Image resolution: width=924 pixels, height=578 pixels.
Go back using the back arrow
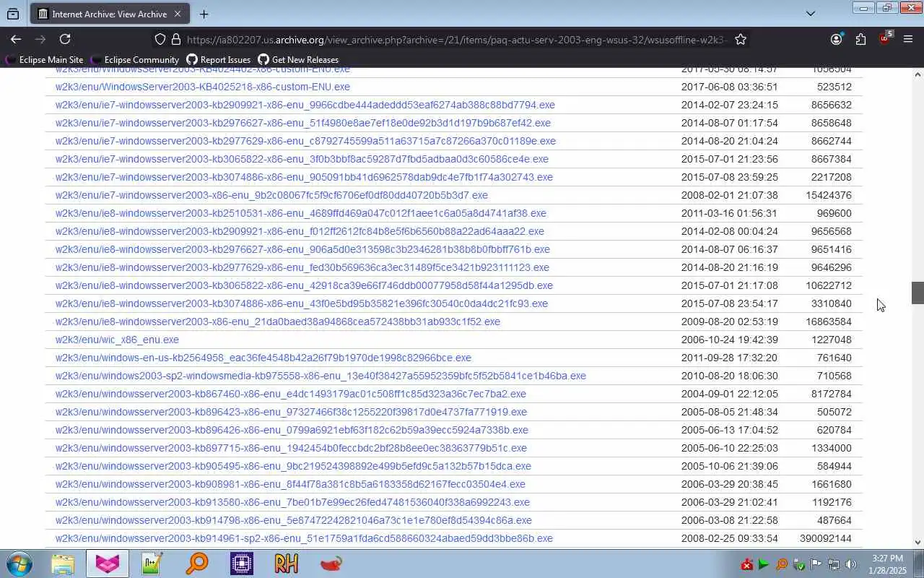click(x=16, y=39)
